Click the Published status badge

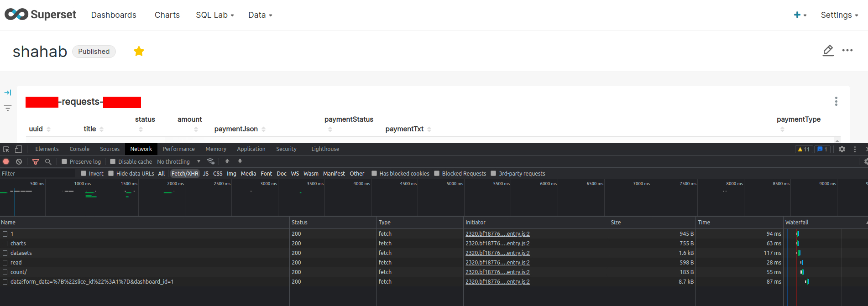[x=94, y=51]
